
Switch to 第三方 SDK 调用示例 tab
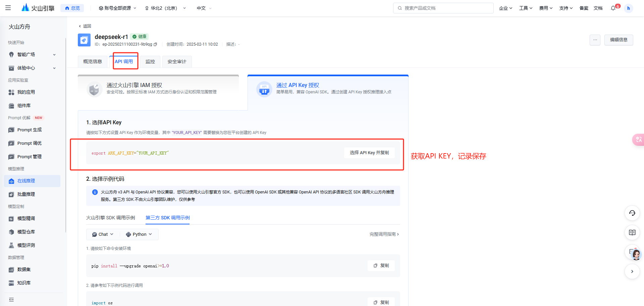point(168,218)
